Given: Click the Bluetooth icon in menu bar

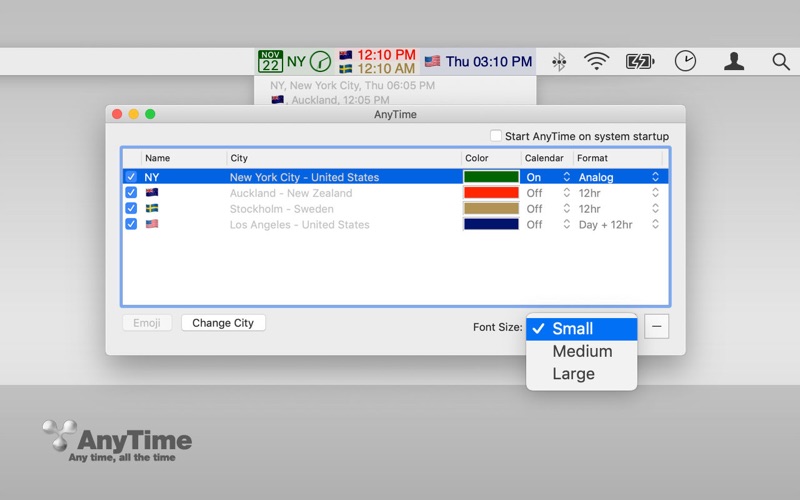Looking at the screenshot, I should point(559,62).
